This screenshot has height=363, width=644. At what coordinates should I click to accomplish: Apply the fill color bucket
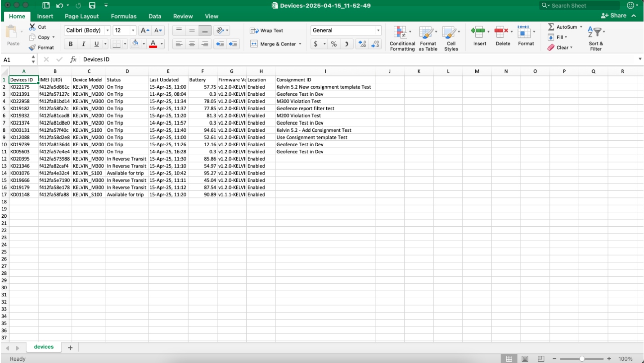(x=135, y=44)
